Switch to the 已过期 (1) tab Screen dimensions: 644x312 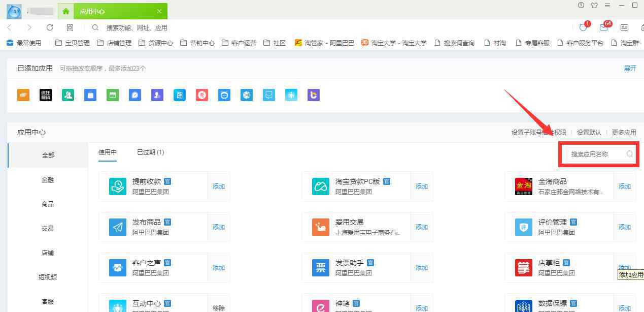pos(150,152)
